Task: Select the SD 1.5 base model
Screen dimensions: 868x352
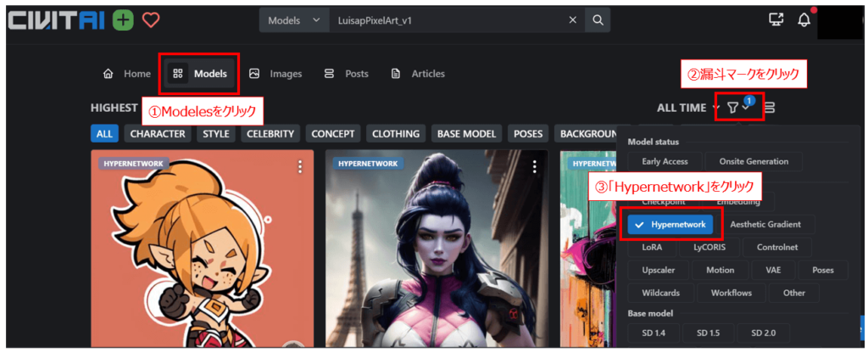Action: tap(709, 333)
